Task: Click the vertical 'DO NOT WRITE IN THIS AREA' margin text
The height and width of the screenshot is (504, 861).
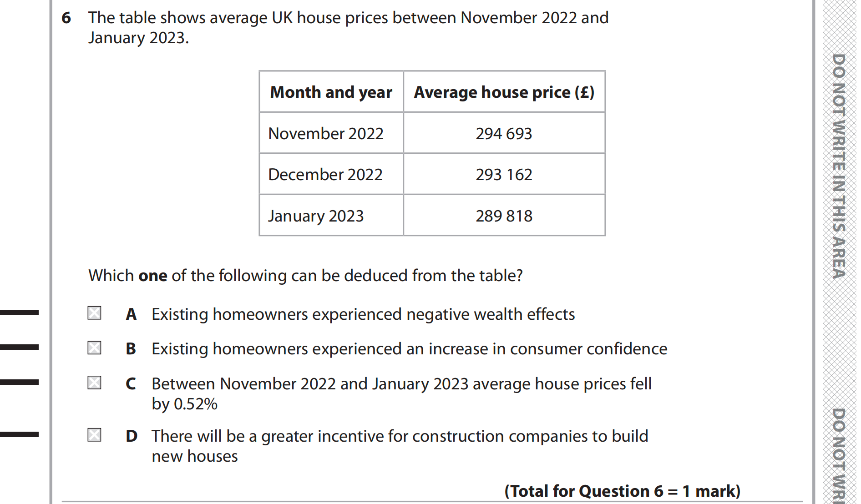Action: click(838, 166)
